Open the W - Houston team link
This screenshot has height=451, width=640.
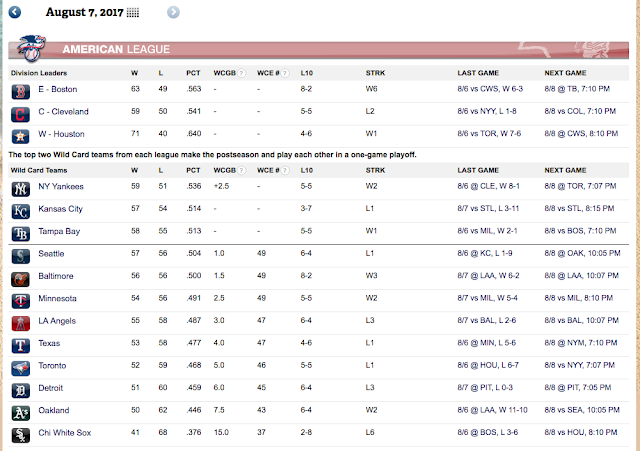(61, 134)
